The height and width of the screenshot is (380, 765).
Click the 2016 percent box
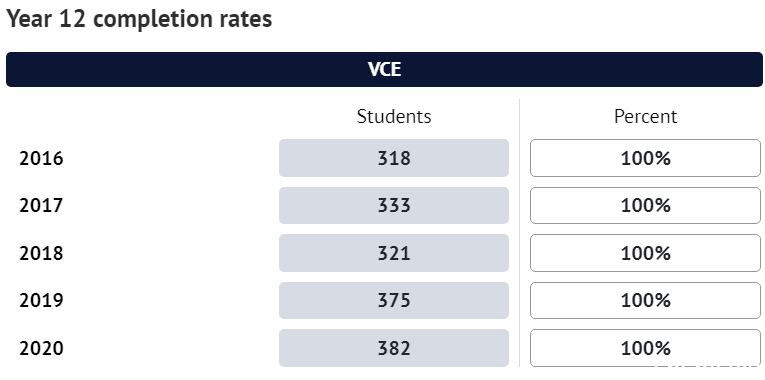pos(645,158)
